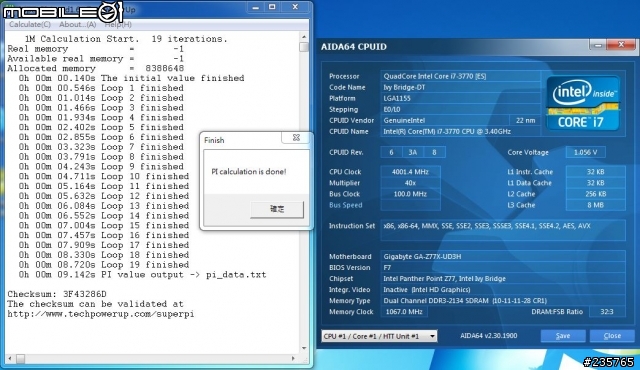Click the L2 Cache value '256 KB'
Image resolution: width=640 pixels, height=370 pixels.
click(596, 194)
